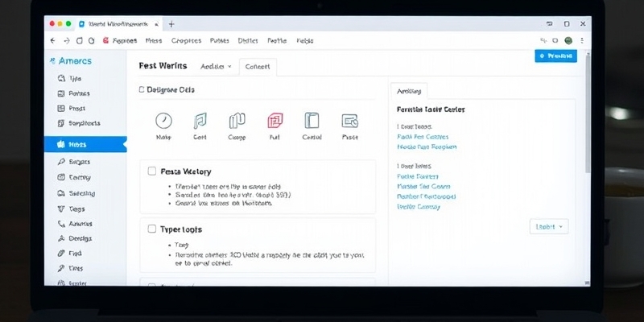Click the red square icon in row
The height and width of the screenshot is (322, 644).
tap(275, 121)
